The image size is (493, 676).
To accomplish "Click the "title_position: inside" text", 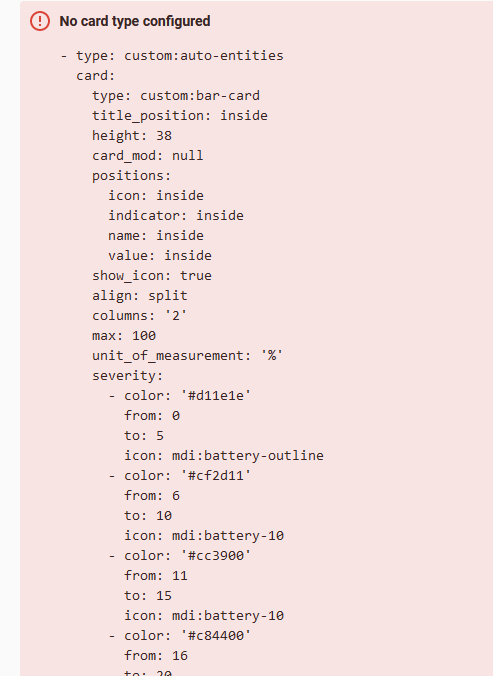I will click(180, 116).
